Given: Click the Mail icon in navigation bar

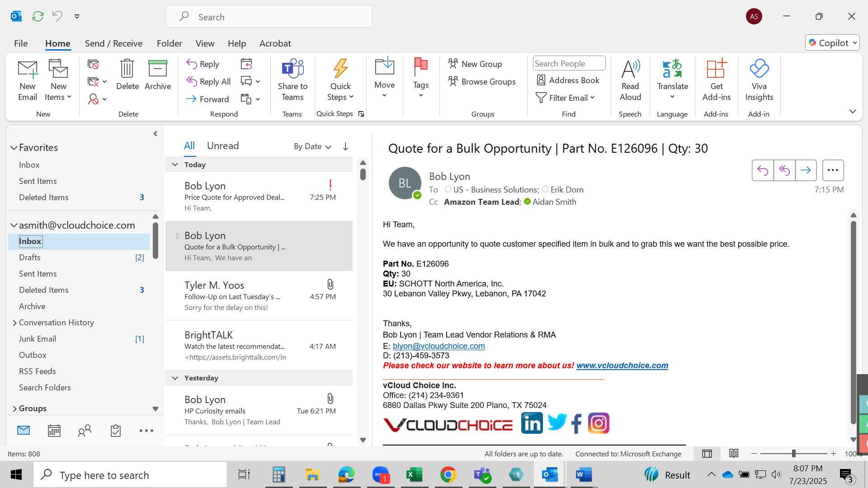Looking at the screenshot, I should click(24, 430).
